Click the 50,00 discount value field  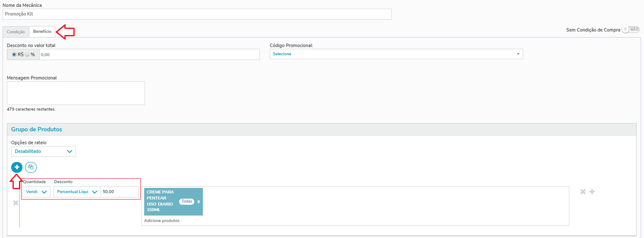click(120, 192)
